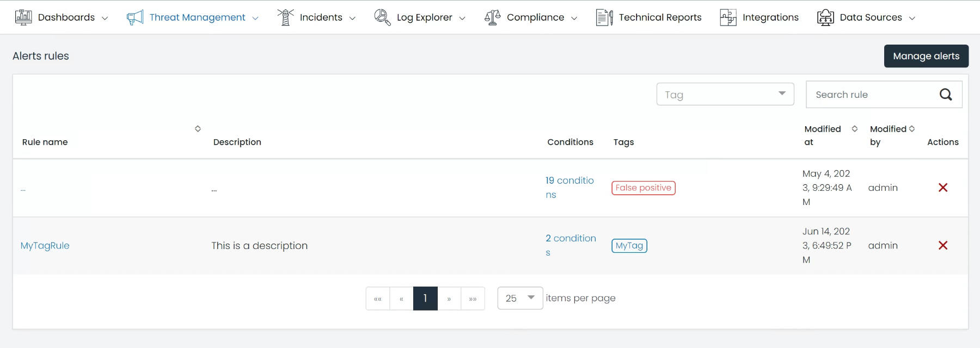Click the Log Explorer magnifier icon
This screenshot has height=348, width=980.
(x=382, y=17)
